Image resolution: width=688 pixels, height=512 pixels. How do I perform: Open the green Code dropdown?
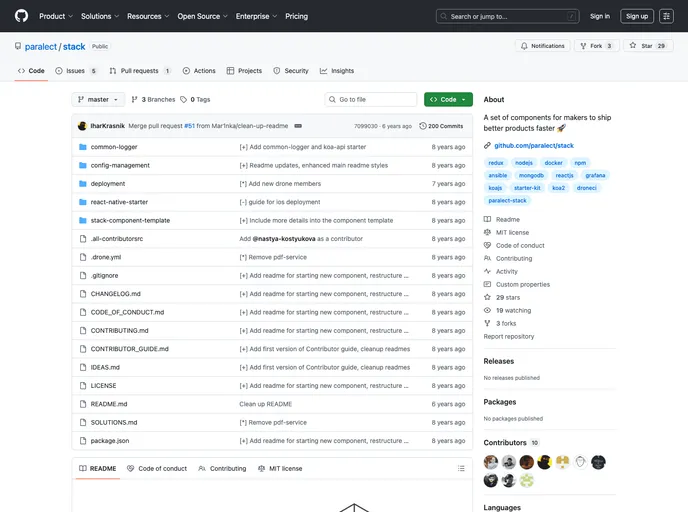point(448,100)
